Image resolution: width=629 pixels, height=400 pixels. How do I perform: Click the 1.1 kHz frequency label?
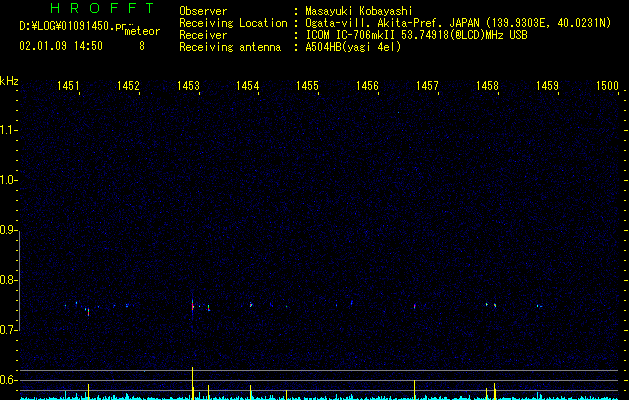(x=9, y=130)
